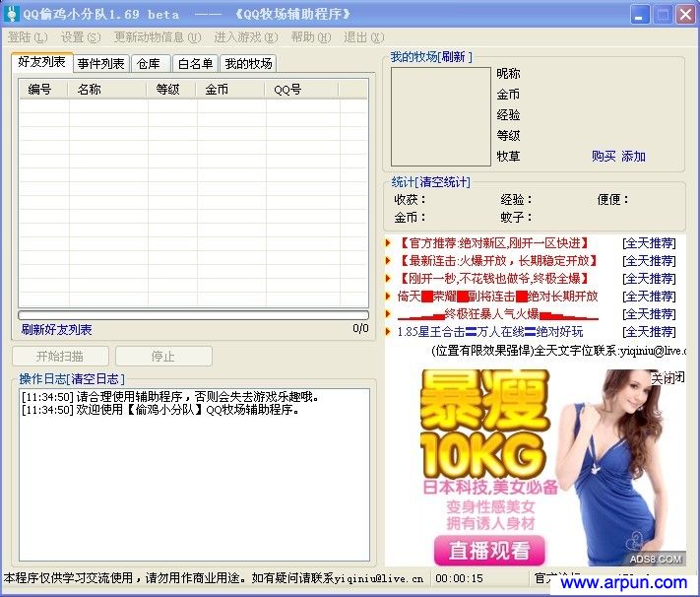Viewport: 700px width, 597px height.
Task: Click the empty ranch avatar box
Action: click(441, 116)
